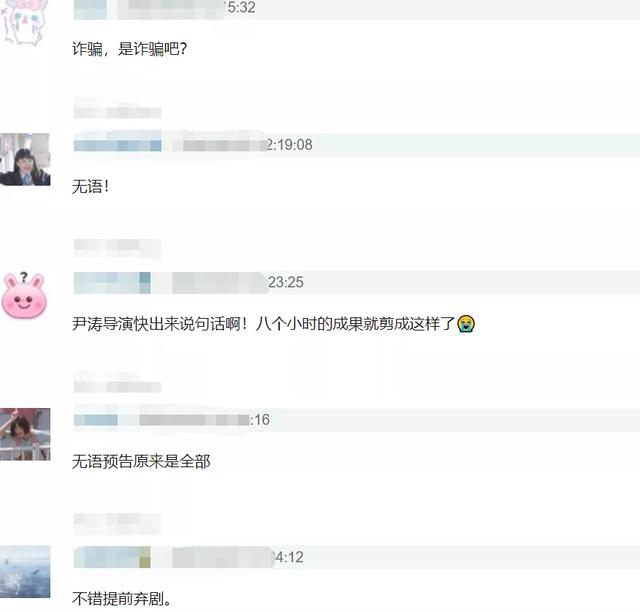
Task: Click the timestamp 2:19:08
Action: tap(289, 145)
